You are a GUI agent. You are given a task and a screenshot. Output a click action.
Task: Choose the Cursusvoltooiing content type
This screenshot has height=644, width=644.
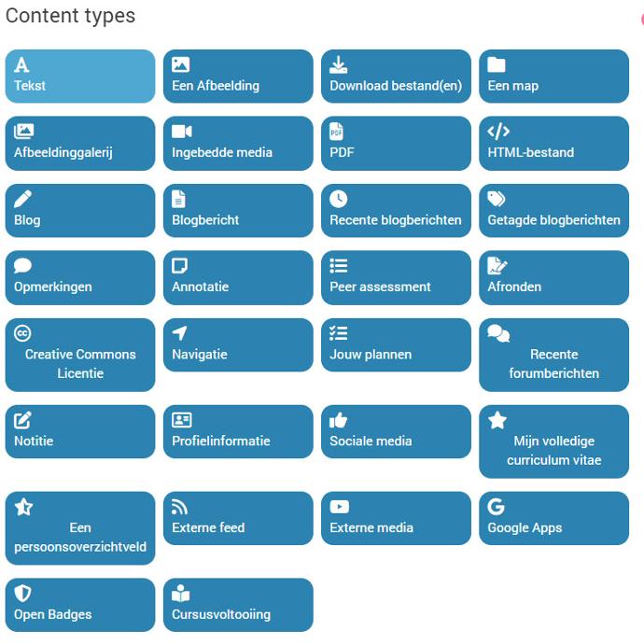pyautogui.click(x=238, y=605)
